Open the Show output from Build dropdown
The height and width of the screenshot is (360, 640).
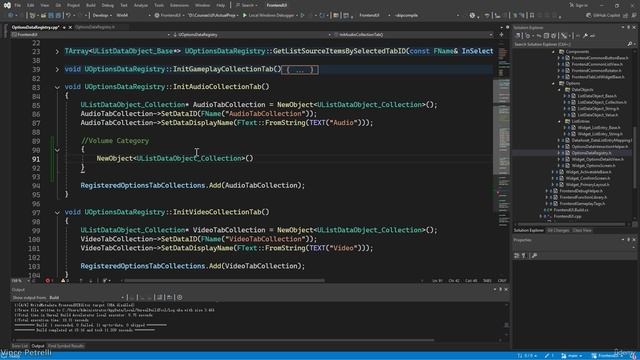(x=86, y=298)
